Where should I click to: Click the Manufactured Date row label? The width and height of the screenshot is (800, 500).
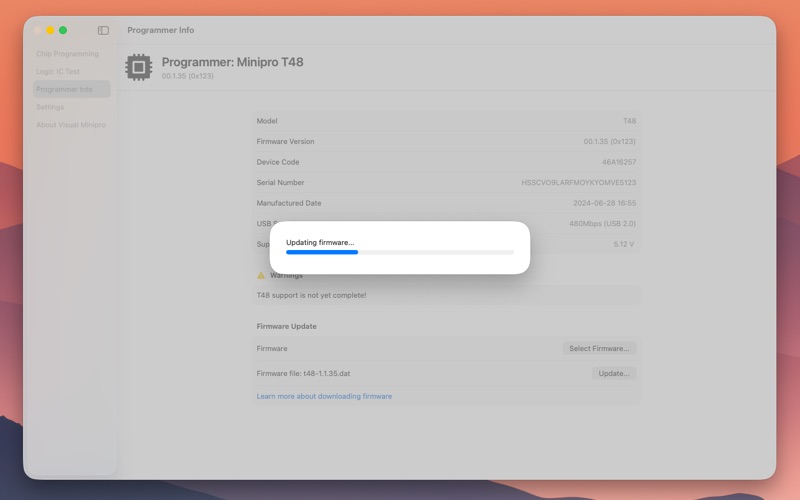289,203
